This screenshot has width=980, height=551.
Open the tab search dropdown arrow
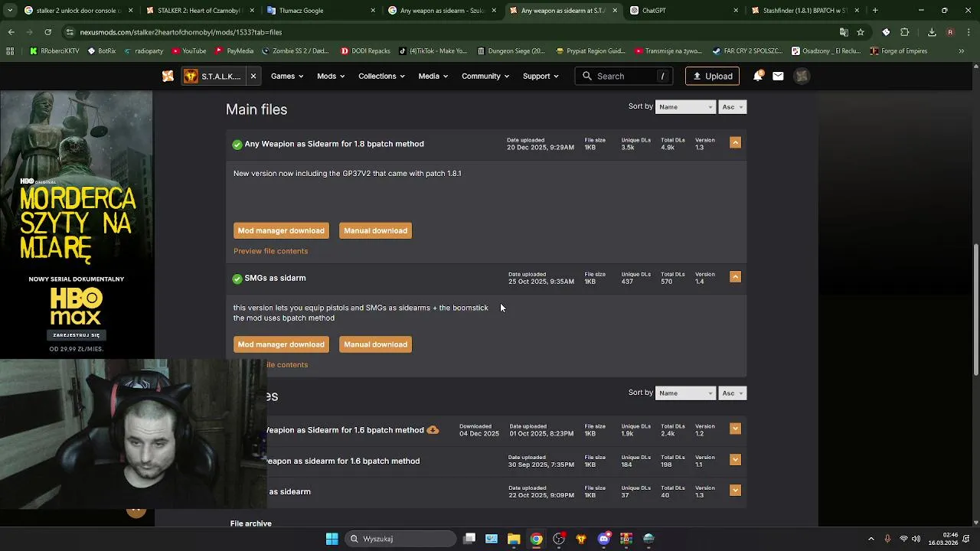pos(8,11)
